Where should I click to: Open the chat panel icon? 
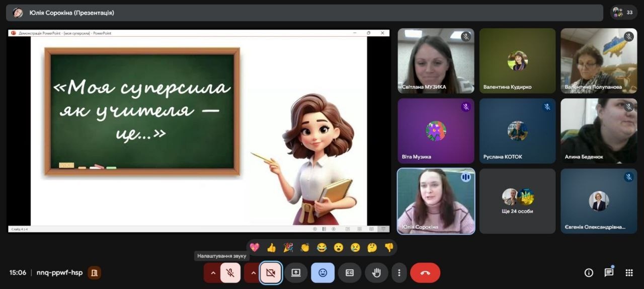(609, 273)
